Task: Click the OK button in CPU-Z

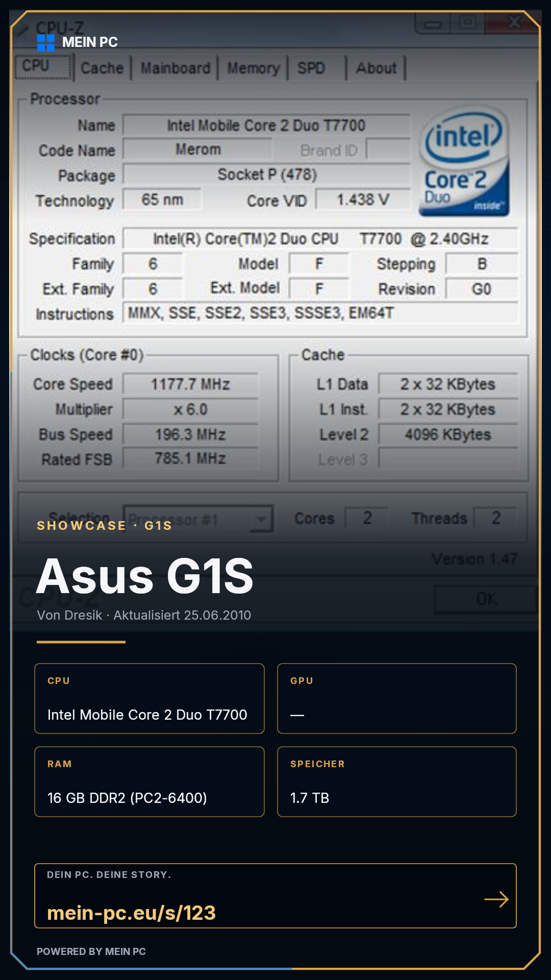Action: (486, 599)
